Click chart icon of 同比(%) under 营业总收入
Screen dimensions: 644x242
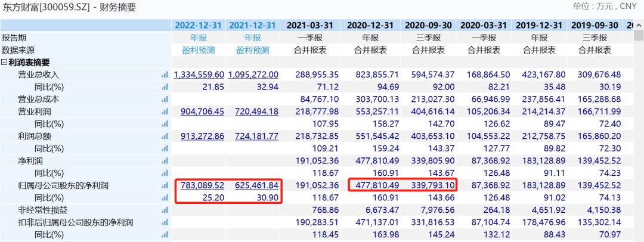(x=165, y=87)
